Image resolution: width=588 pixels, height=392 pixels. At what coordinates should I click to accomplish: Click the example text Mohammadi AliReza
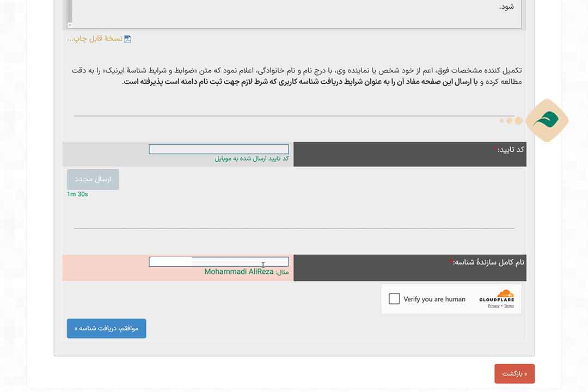(x=239, y=272)
